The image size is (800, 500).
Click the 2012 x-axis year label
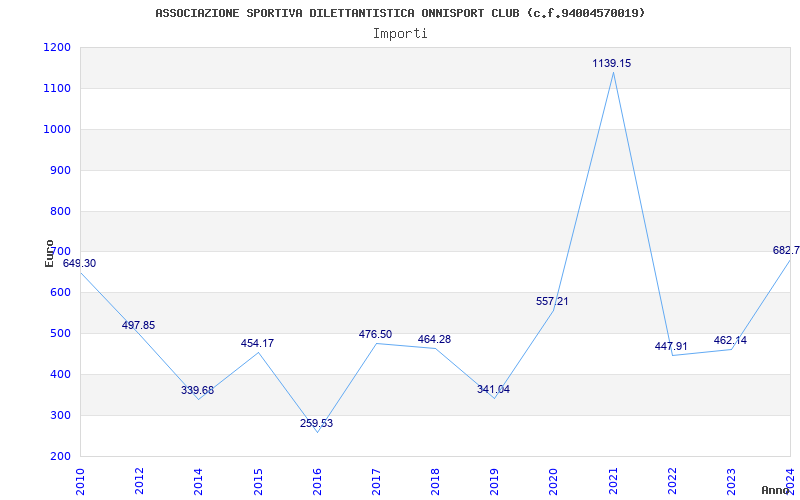[x=139, y=481]
